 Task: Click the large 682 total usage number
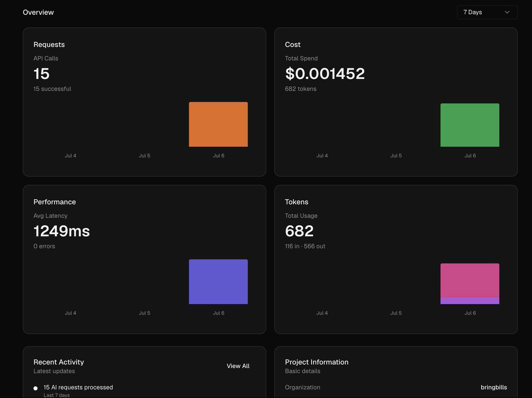299,231
